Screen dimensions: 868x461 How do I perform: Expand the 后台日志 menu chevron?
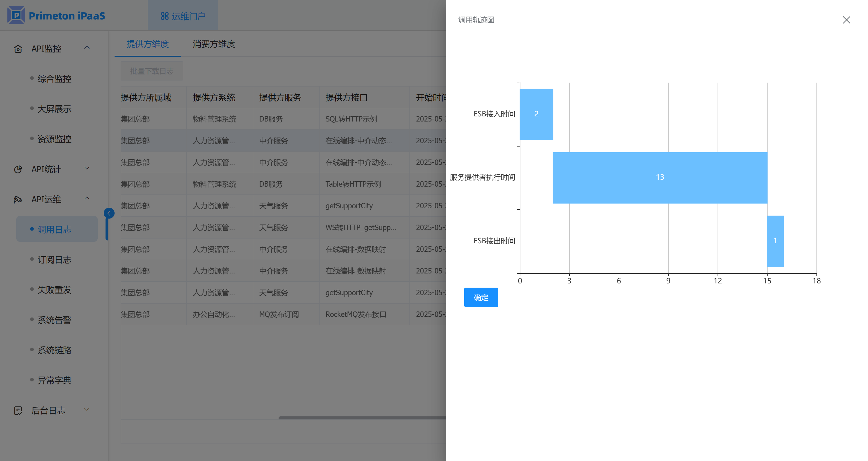[87, 409]
